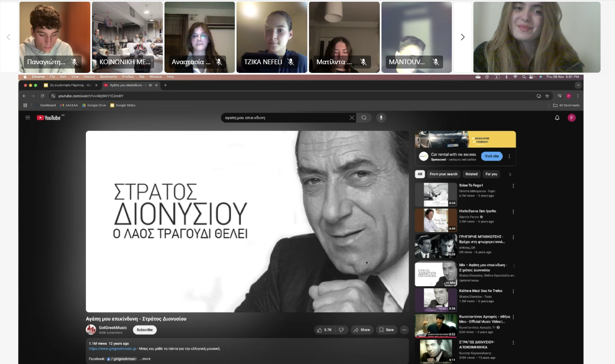Image resolution: width=615 pixels, height=364 pixels.
Task: Show next participants in video strip
Action: click(463, 37)
